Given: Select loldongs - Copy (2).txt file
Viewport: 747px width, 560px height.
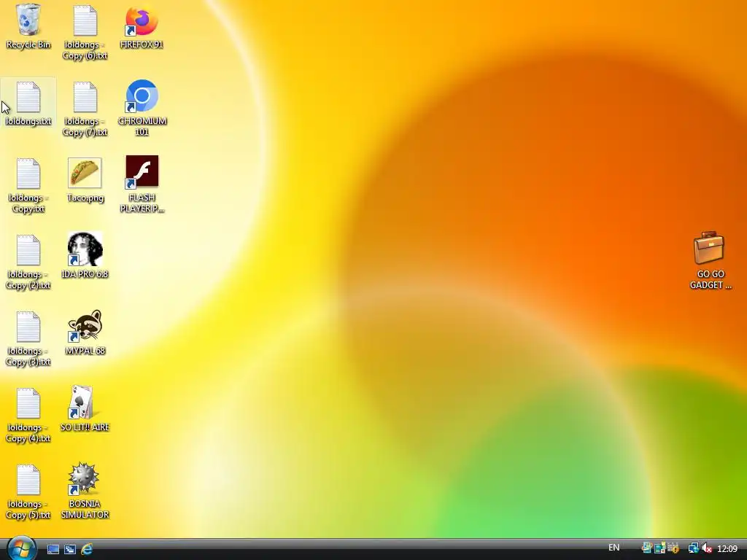Looking at the screenshot, I should (28, 262).
